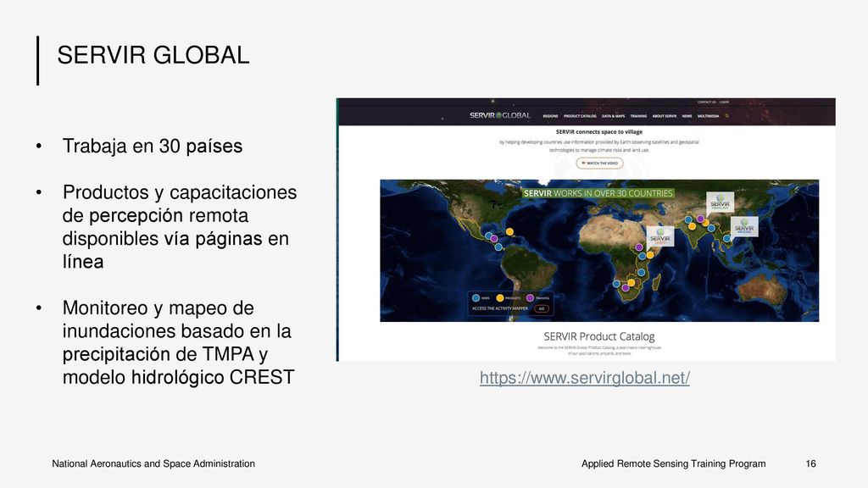Click the Login link at the top
This screenshot has width=868, height=488.
[724, 103]
